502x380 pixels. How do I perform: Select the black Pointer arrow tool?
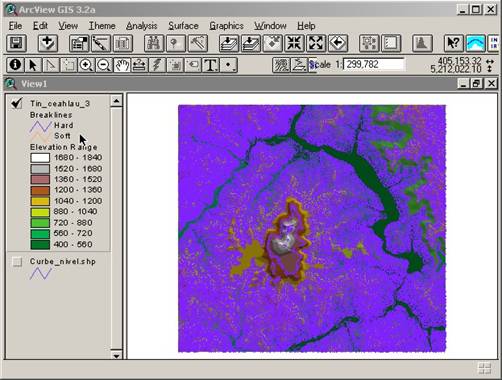click(33, 65)
